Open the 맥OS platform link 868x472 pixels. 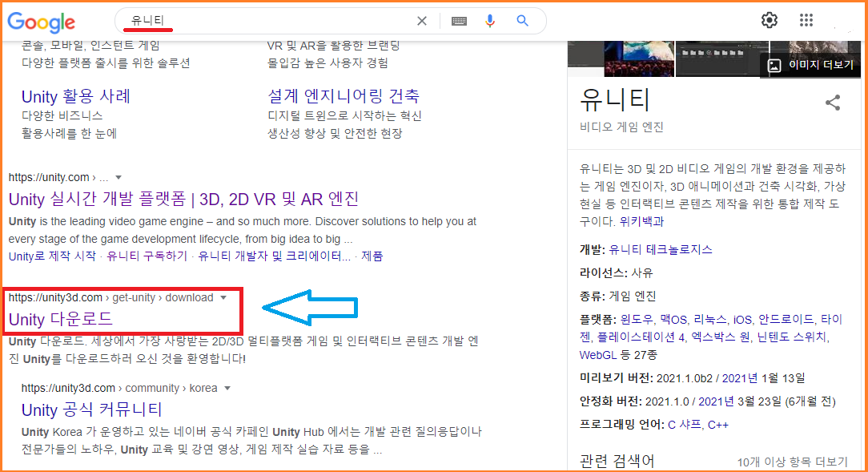click(673, 320)
